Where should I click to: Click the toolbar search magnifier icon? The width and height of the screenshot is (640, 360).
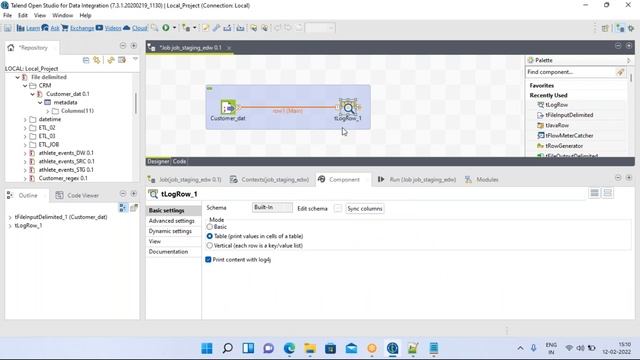point(154,28)
